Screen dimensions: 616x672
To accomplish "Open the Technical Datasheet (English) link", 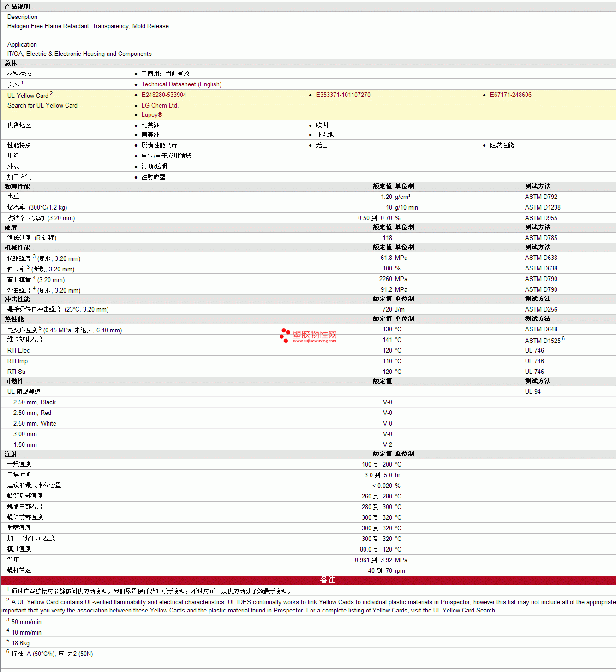I will 181,84.
